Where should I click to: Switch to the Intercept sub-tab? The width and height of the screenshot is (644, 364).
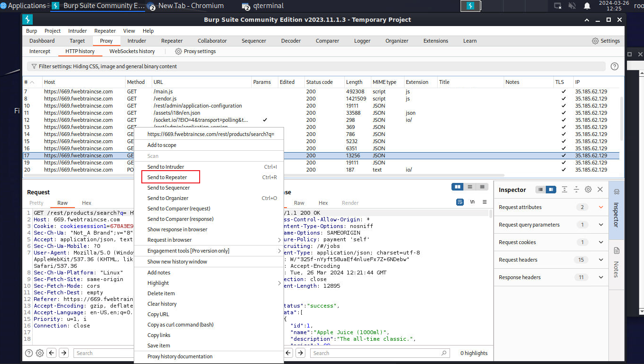pos(40,51)
